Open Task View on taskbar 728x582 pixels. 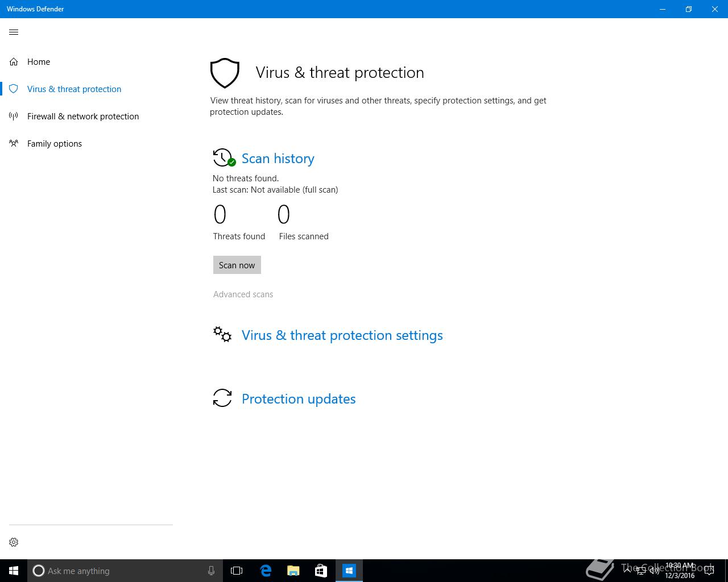[237, 571]
